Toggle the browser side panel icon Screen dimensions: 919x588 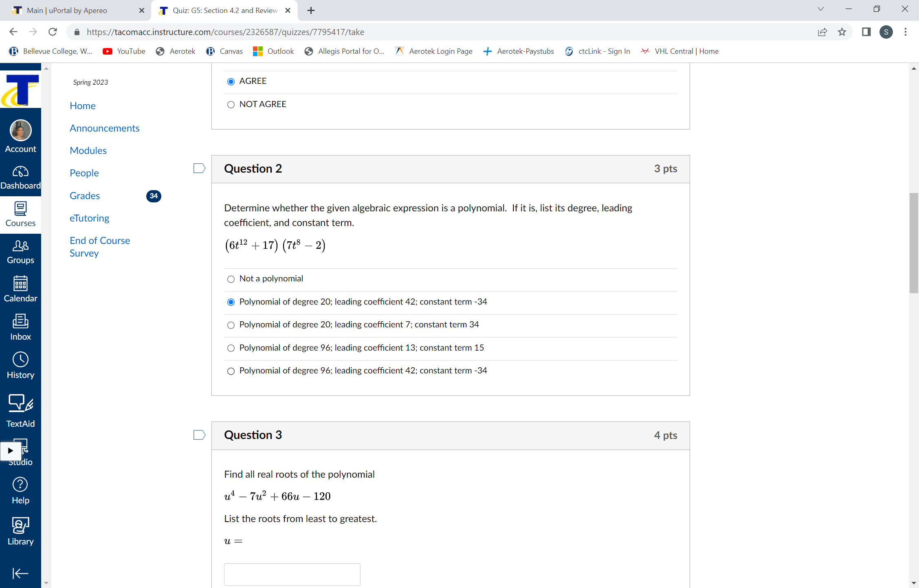[x=866, y=32]
